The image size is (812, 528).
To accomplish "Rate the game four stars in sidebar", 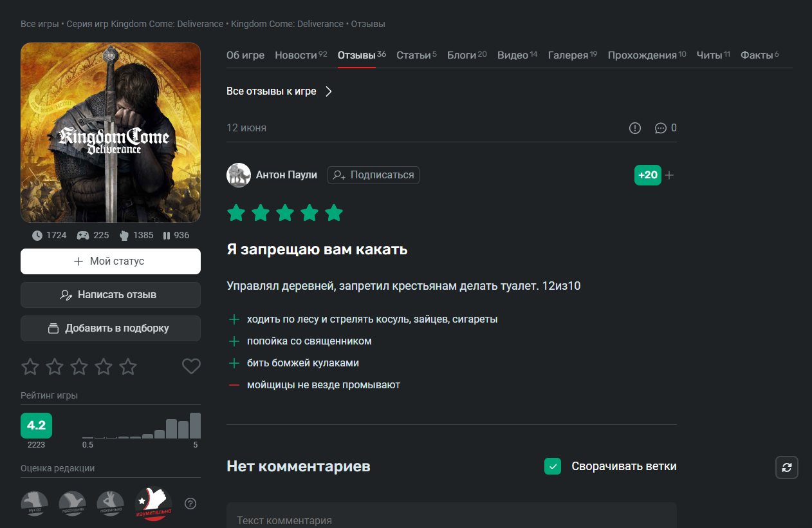I will click(104, 367).
